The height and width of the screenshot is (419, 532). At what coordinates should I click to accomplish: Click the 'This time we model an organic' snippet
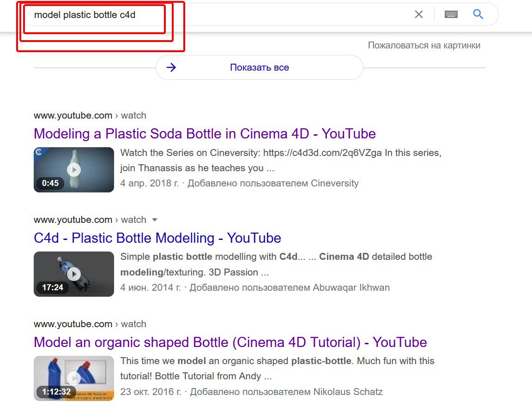point(277,369)
